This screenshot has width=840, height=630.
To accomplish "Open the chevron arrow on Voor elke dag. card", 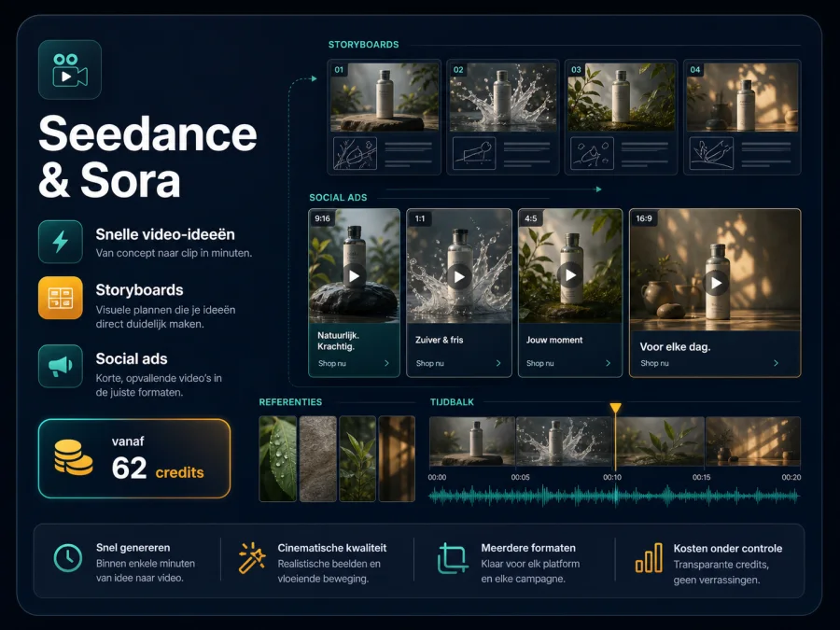I will click(777, 363).
